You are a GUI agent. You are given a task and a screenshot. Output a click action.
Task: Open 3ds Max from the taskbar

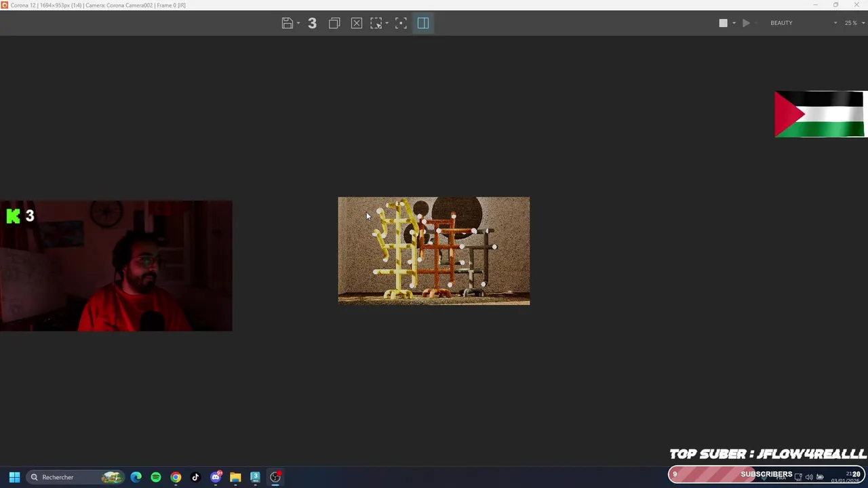coord(255,477)
